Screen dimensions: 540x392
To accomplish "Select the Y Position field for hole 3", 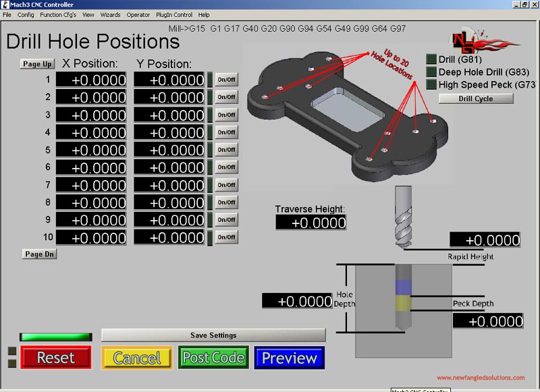I will 169,115.
